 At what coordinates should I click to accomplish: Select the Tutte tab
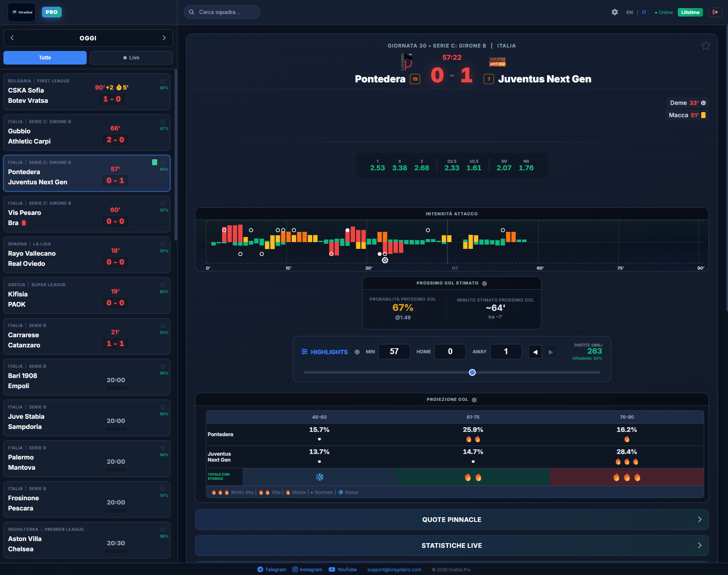click(x=45, y=58)
